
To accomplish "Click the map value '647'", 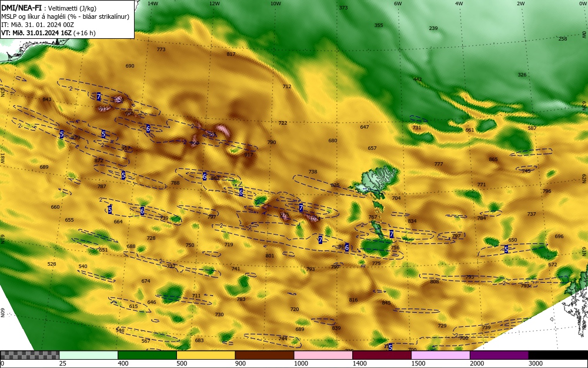I will point(365,127).
